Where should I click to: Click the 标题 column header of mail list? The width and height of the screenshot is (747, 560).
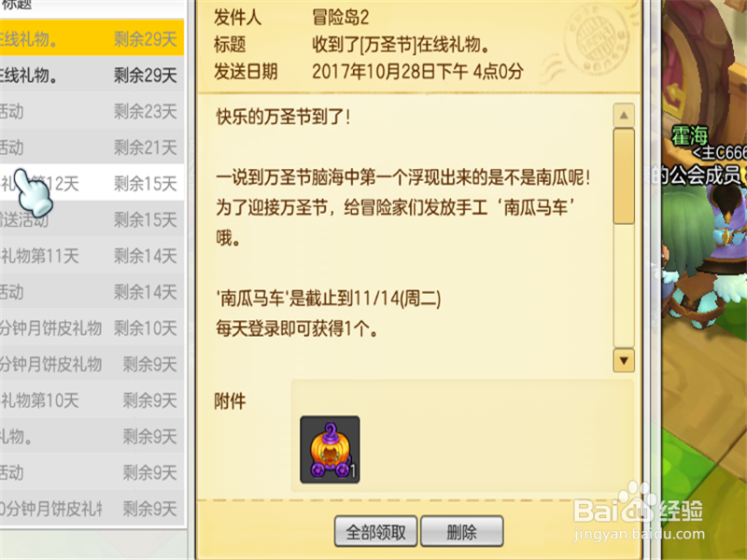17,5
